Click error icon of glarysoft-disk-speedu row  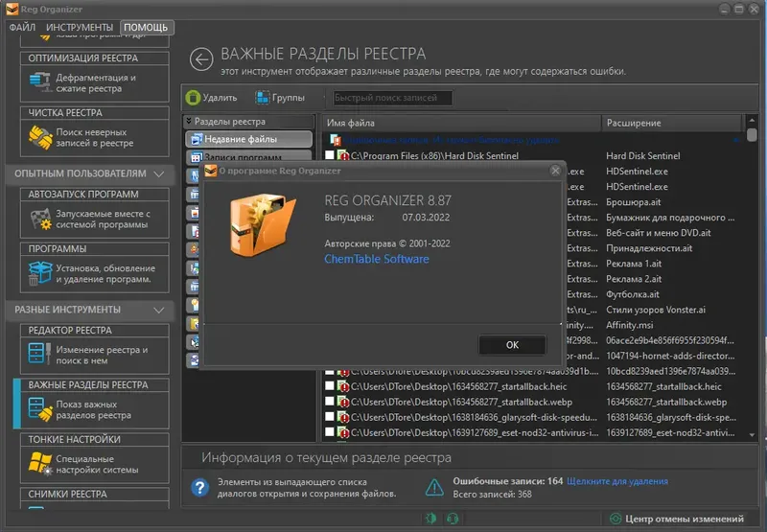pos(343,418)
